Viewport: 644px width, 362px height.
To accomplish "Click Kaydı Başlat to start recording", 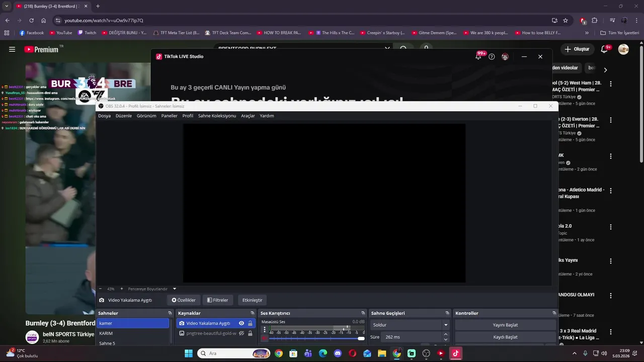I will coord(505,337).
